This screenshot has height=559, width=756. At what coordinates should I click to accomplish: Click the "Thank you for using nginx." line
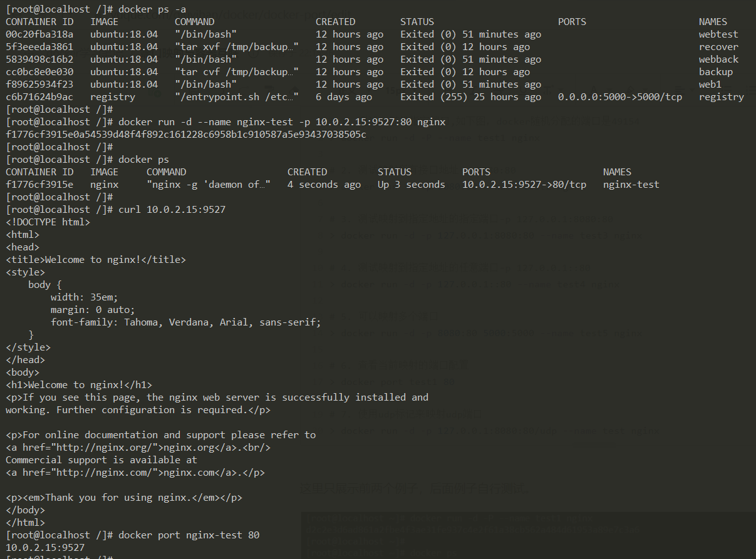pyautogui.click(x=124, y=498)
